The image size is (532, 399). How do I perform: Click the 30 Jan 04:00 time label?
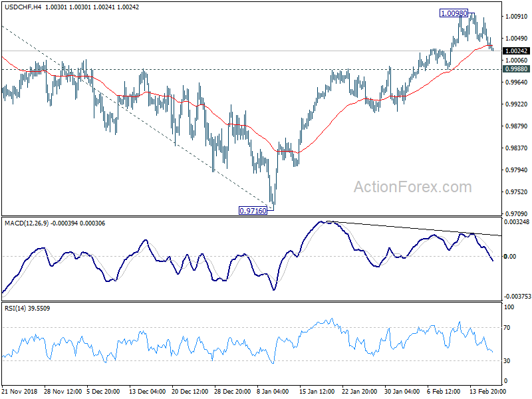pyautogui.click(x=402, y=391)
